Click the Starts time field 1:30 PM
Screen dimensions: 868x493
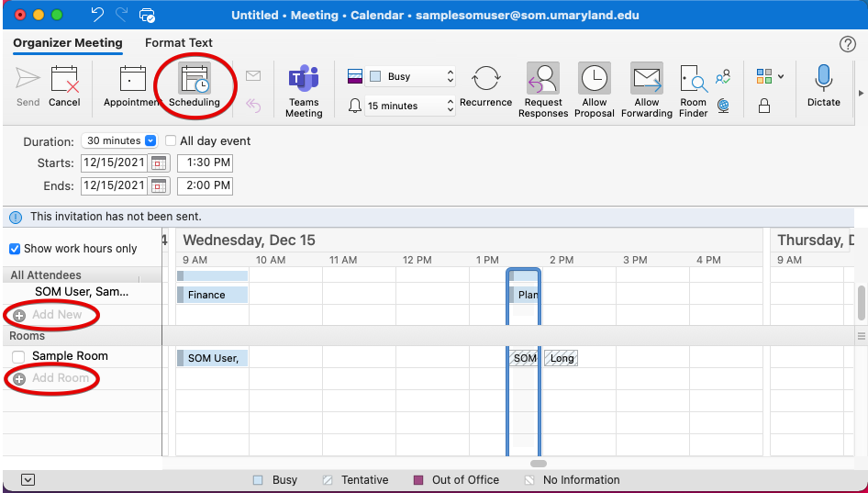coord(205,163)
